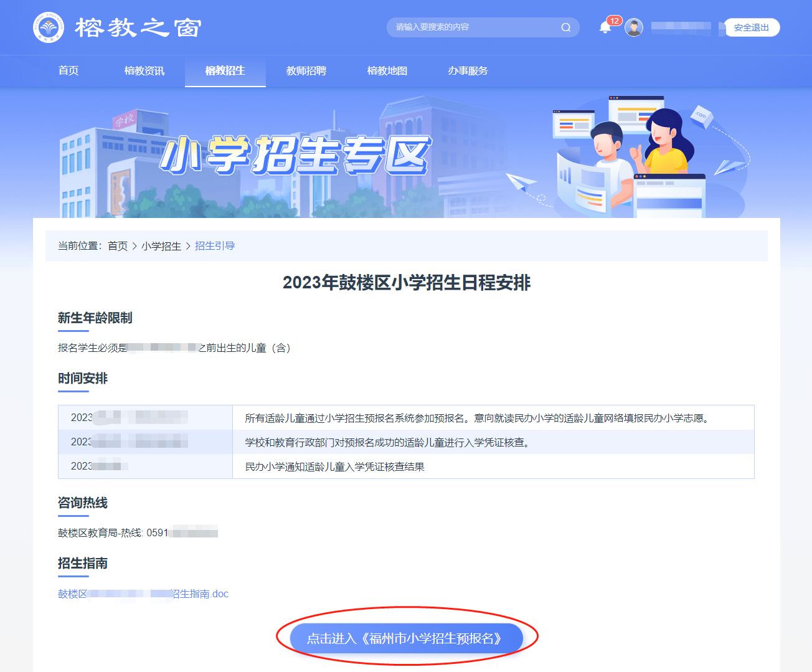The height and width of the screenshot is (672, 812).
Task: Switch to the 榕教地图 tab
Action: pyautogui.click(x=387, y=71)
